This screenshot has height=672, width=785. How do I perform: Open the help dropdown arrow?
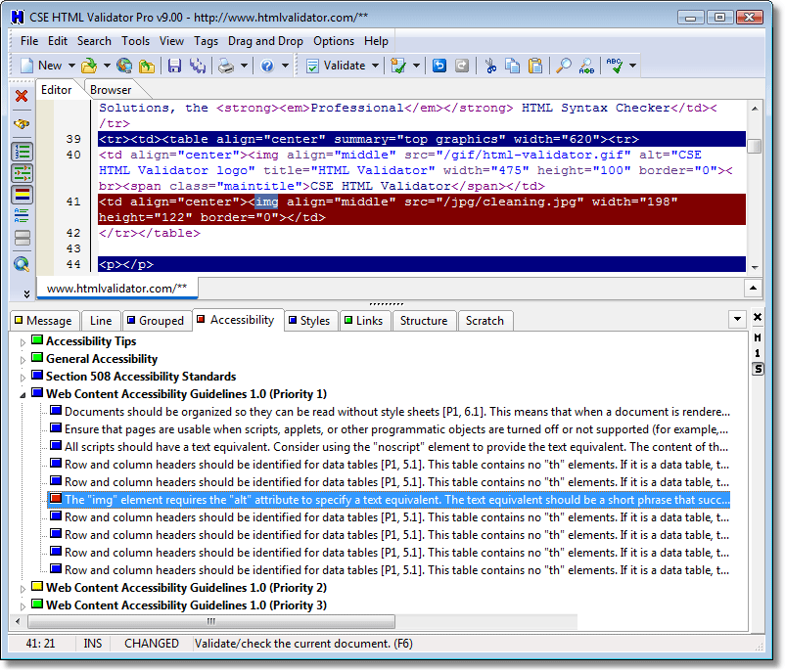[286, 66]
